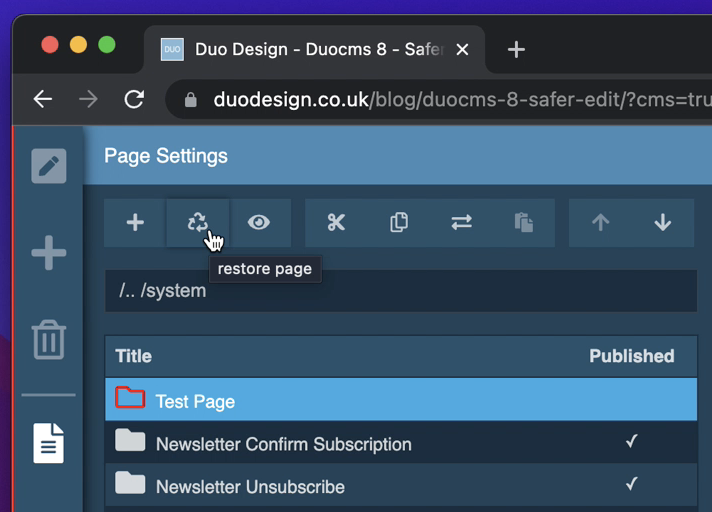Copy the page with the copy icon

(399, 223)
